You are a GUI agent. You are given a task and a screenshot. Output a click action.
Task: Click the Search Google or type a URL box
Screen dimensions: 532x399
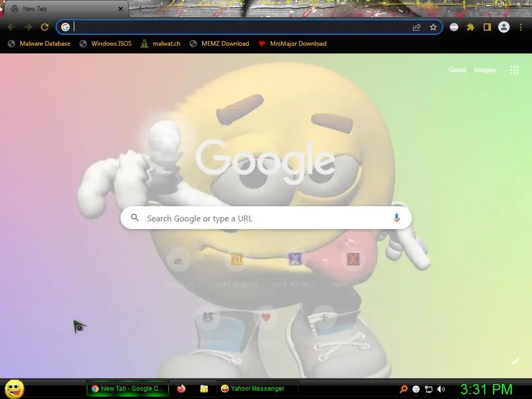point(266,218)
